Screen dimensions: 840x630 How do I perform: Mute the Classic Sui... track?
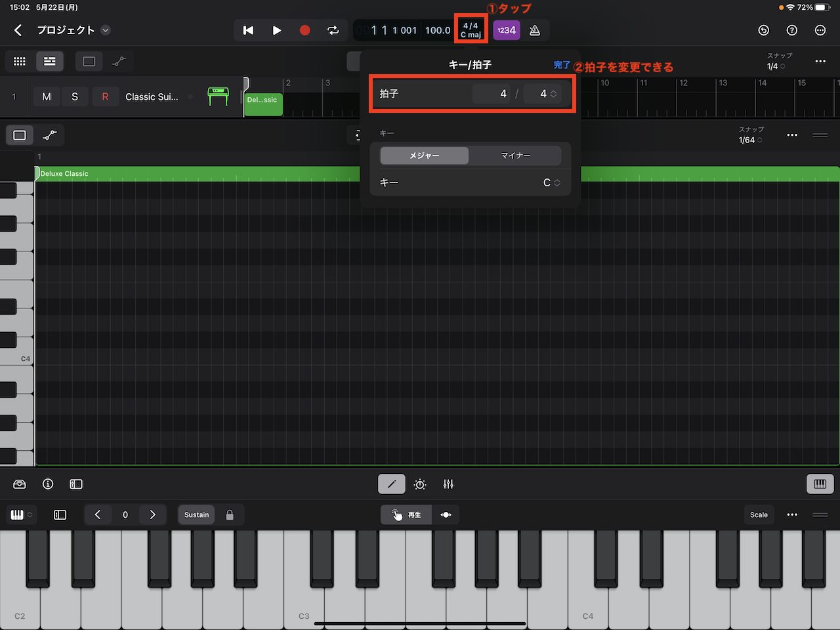pos(47,96)
